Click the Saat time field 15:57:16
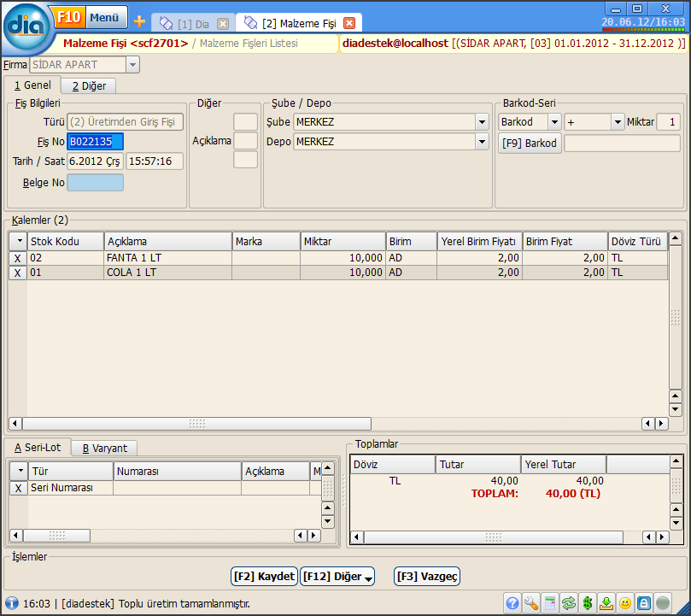Image resolution: width=691 pixels, height=616 pixels. [155, 161]
